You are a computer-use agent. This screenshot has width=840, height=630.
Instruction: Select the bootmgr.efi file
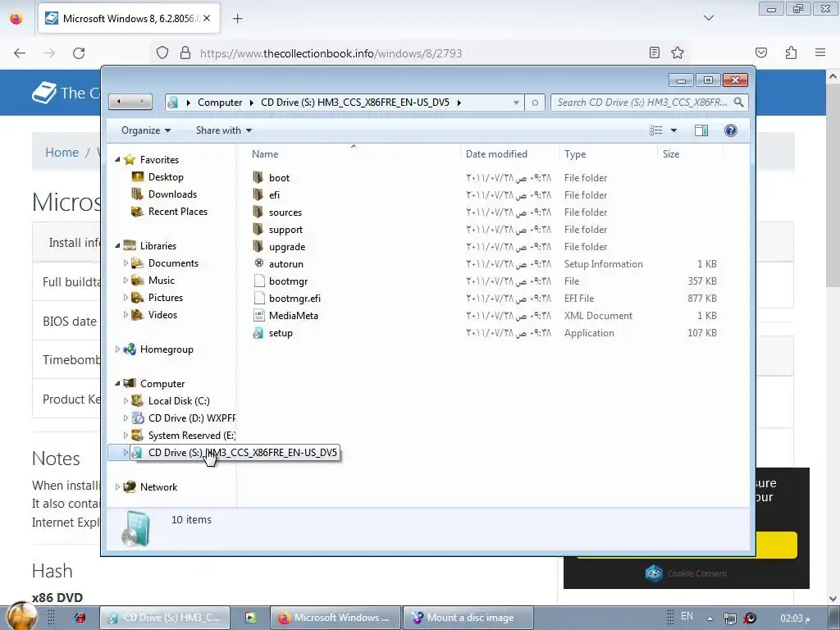pos(294,299)
